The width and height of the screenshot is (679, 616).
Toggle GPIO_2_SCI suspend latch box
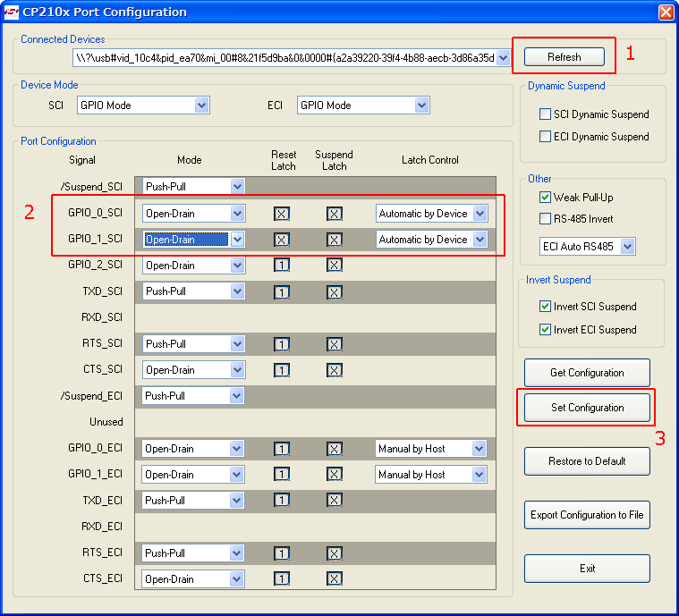coord(335,265)
